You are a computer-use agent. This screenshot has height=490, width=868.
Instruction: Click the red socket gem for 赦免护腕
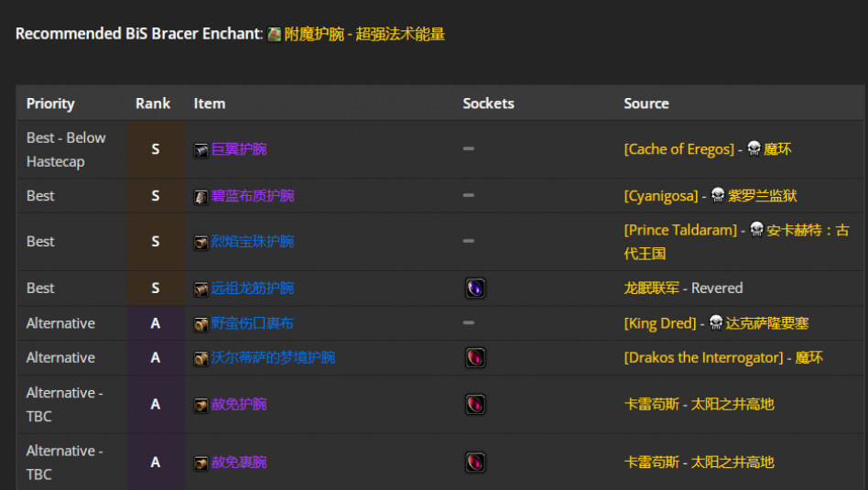pos(475,404)
